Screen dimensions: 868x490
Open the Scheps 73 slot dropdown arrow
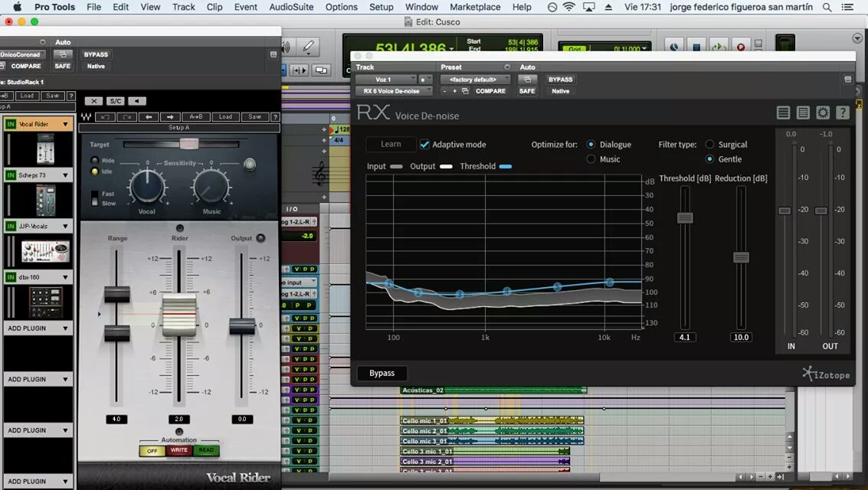65,175
